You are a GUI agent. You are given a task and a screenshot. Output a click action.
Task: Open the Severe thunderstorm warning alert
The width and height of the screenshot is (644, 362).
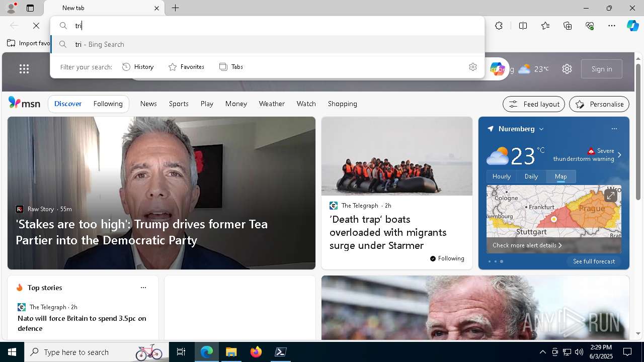click(584, 155)
